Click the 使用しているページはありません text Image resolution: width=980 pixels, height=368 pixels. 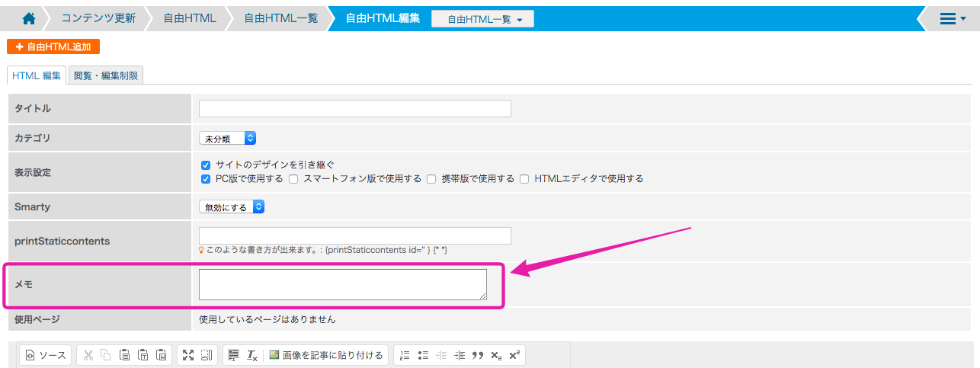[x=267, y=319]
